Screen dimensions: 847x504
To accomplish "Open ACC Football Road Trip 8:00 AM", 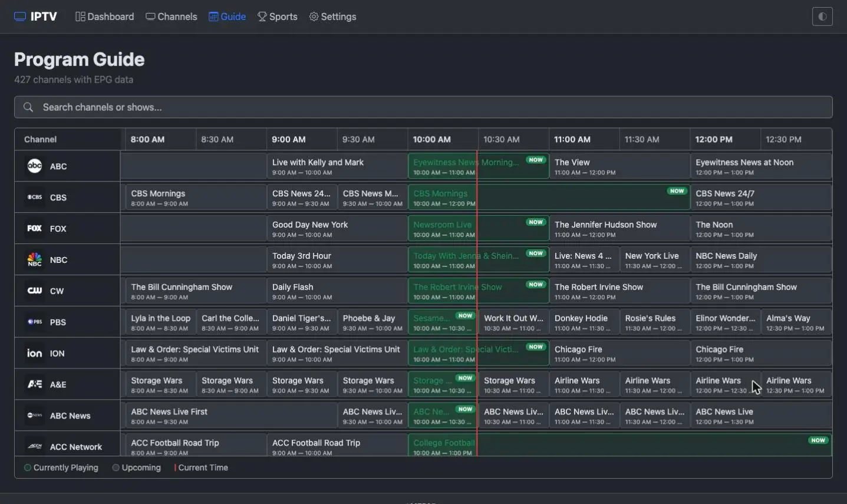I will point(196,446).
